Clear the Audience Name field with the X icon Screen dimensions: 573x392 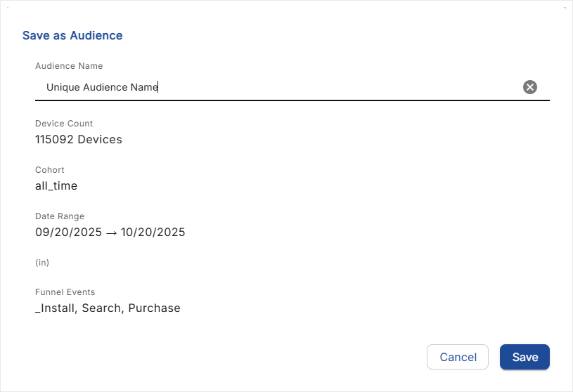tap(530, 87)
